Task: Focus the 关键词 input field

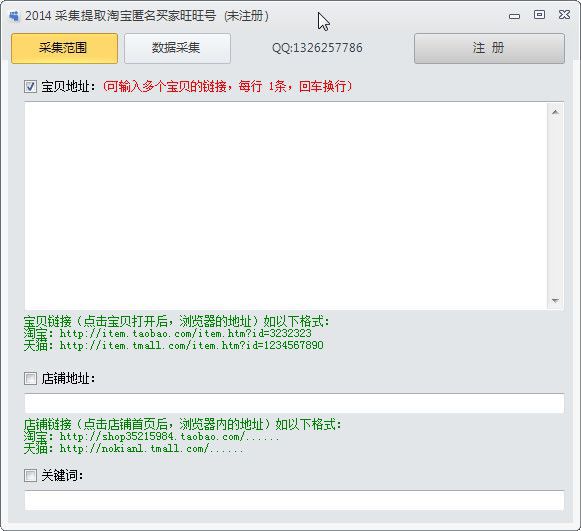Action: 294,501
